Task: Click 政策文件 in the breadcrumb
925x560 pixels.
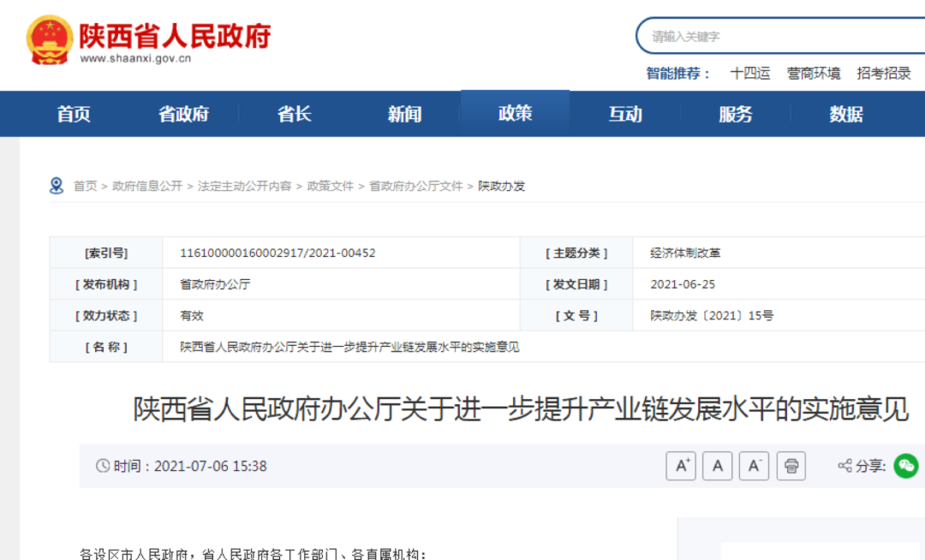Action: click(x=331, y=186)
